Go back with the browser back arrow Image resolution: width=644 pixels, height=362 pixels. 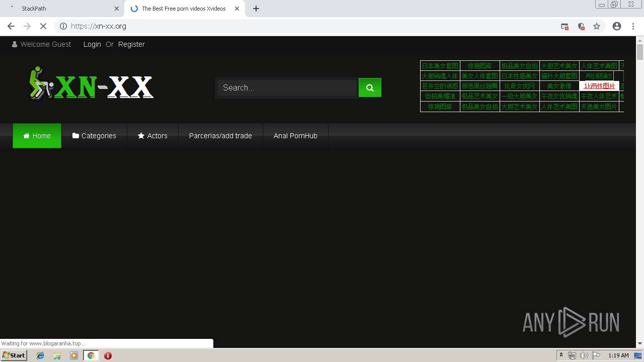pos(11,26)
